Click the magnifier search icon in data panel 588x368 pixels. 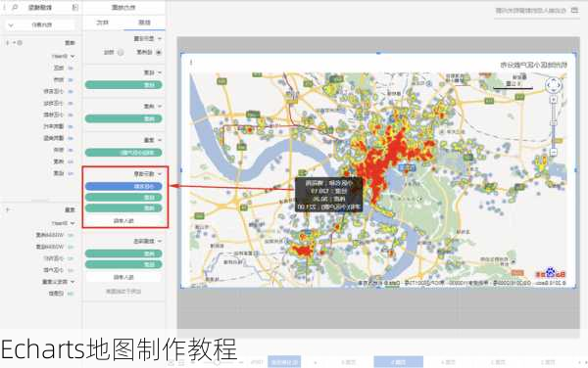click(x=15, y=8)
